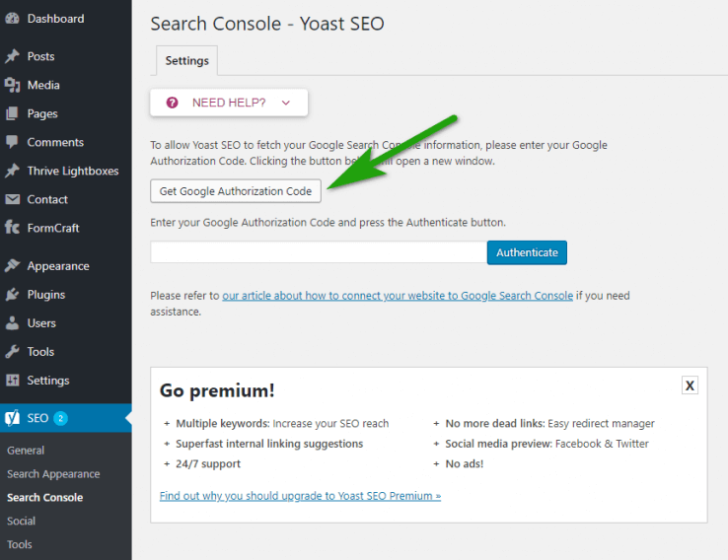Click the Social media preview text
Screen dimensions: 728x560
546,444
